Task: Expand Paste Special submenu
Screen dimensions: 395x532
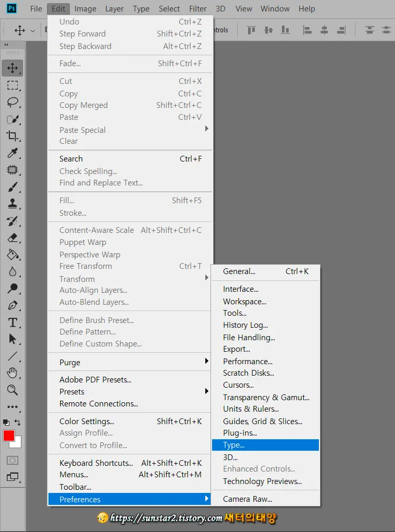Action: point(131,130)
